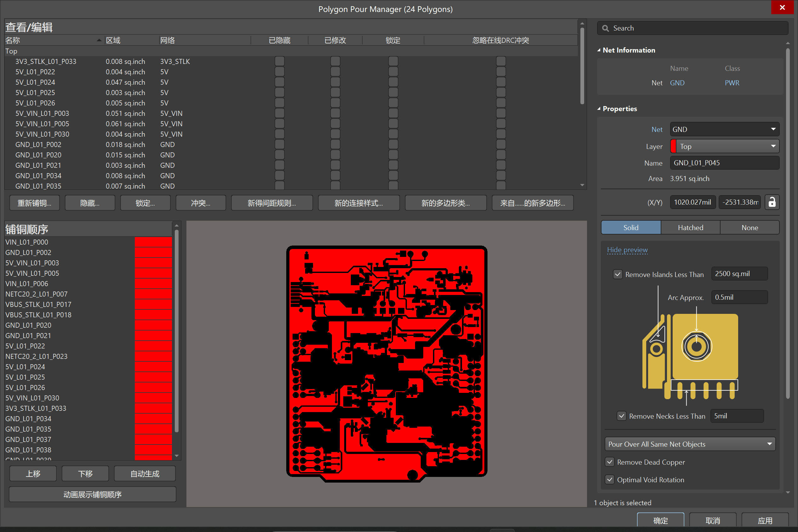Screen dimensions: 798x532
Task: Click the search magnifier icon
Action: click(x=606, y=29)
